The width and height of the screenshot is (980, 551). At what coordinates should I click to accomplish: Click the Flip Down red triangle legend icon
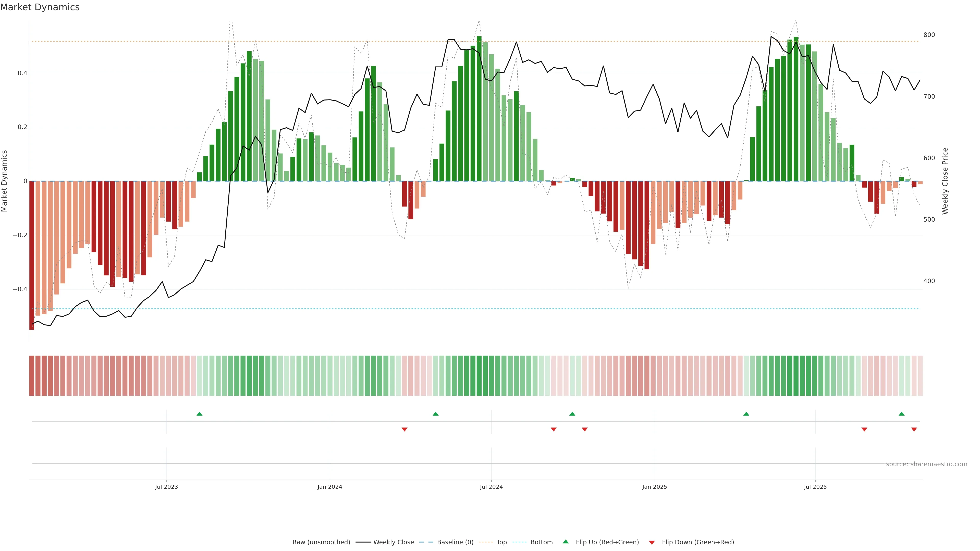tap(652, 542)
